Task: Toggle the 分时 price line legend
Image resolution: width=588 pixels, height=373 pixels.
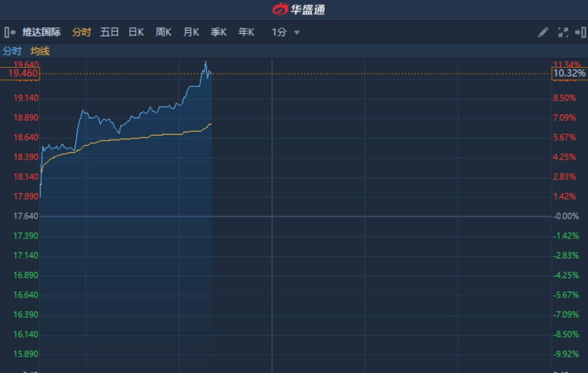Action: tap(12, 51)
